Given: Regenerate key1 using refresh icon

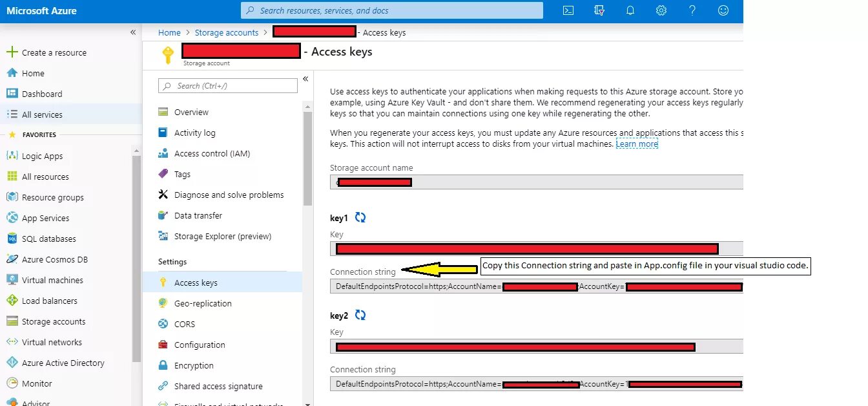Looking at the screenshot, I should coord(360,218).
